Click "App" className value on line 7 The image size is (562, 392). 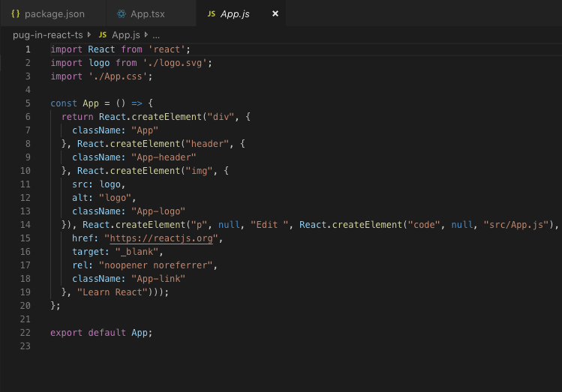click(145, 130)
